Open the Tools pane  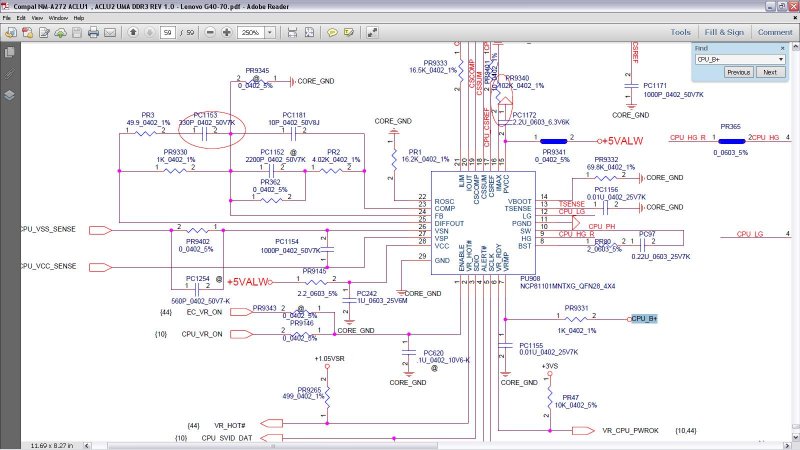pos(681,32)
